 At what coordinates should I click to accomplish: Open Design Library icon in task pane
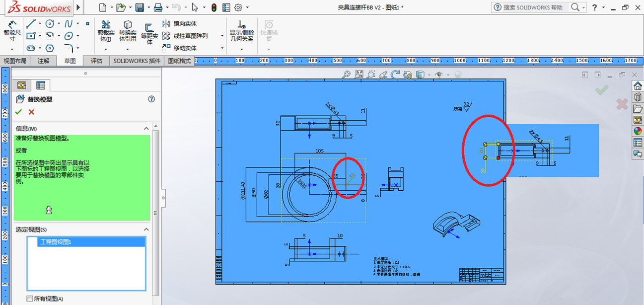pos(638,97)
